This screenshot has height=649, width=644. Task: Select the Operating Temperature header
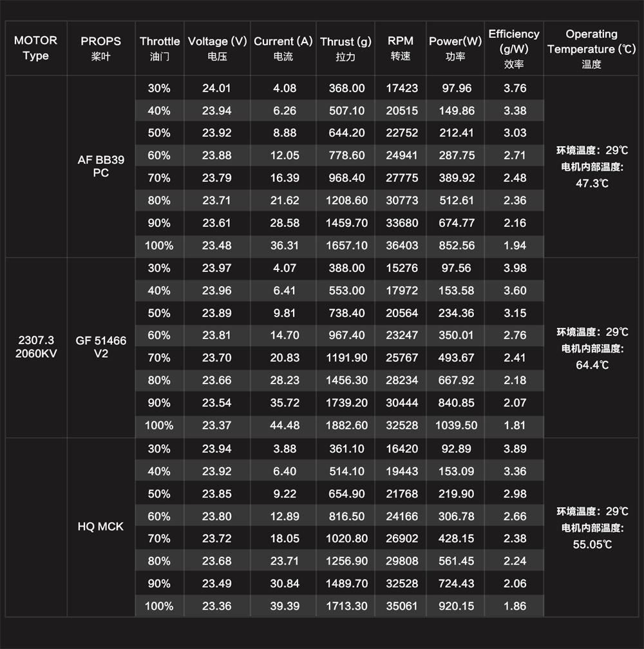[591, 48]
